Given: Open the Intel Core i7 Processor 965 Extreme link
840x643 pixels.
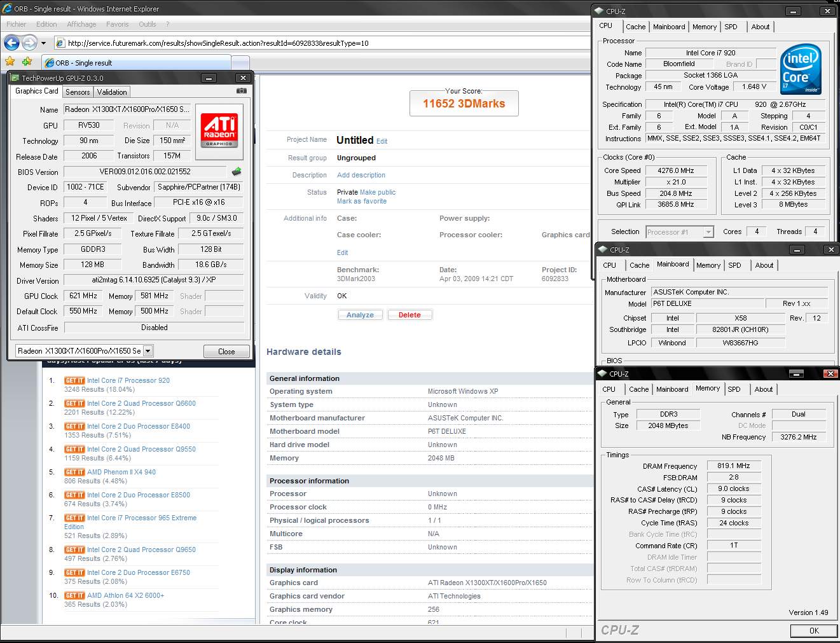Looking at the screenshot, I should coord(130,522).
